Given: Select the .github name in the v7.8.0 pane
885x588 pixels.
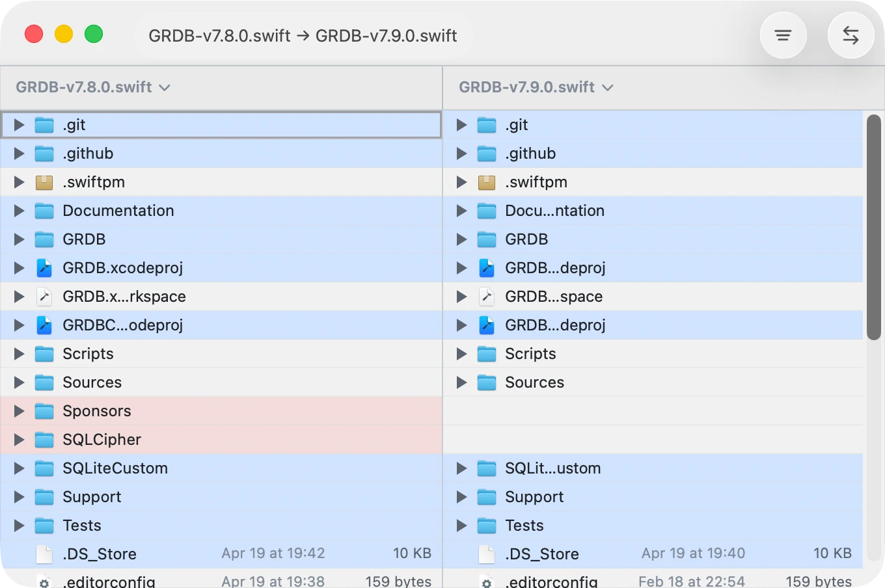Looking at the screenshot, I should pos(88,154).
